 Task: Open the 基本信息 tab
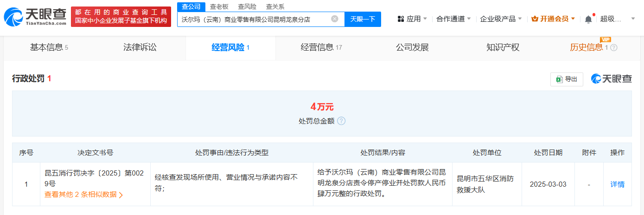coord(49,47)
